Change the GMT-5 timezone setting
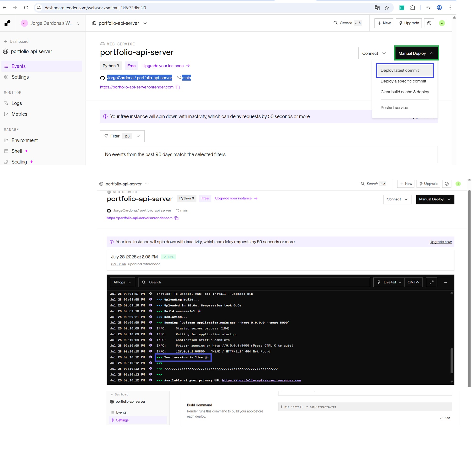The width and height of the screenshot is (476, 454). [413, 282]
